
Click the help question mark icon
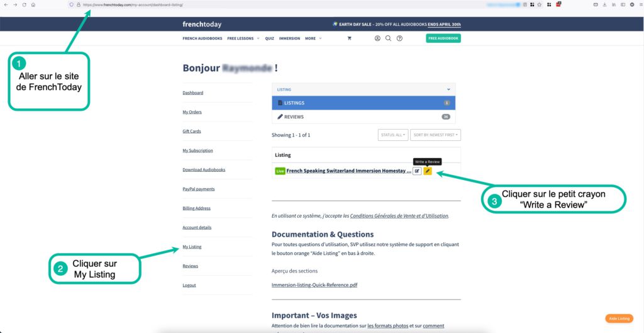coord(399,38)
